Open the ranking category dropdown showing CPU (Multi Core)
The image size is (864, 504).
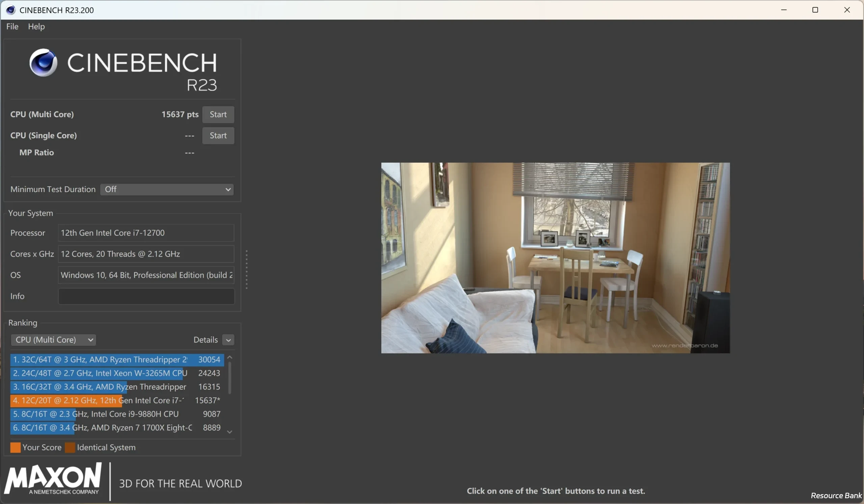(x=53, y=339)
